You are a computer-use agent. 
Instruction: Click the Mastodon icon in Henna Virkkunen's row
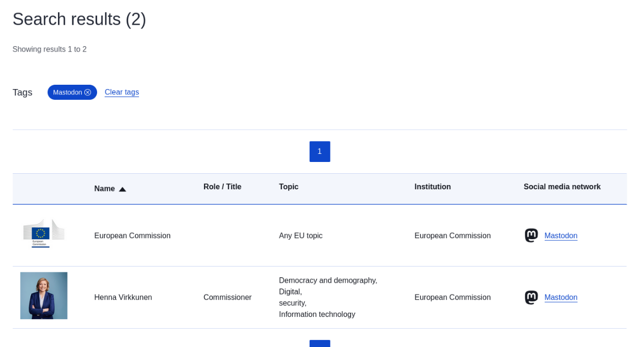(531, 297)
